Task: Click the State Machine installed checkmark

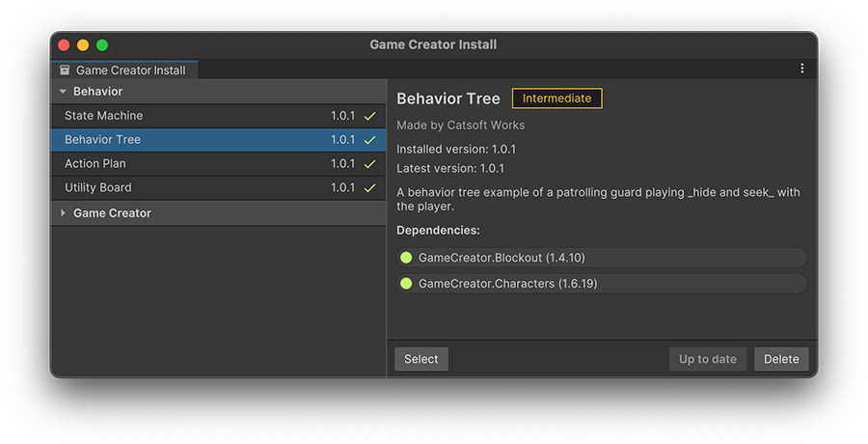Action: click(x=369, y=116)
